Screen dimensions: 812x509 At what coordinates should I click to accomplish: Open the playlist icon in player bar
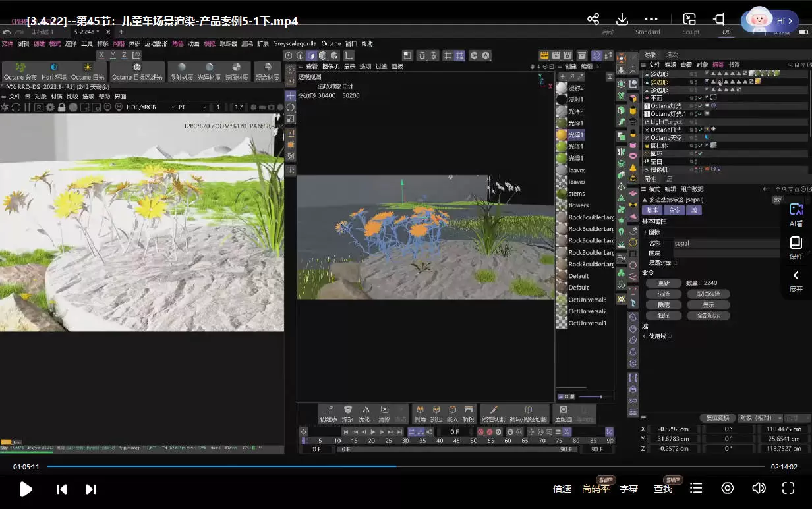696,488
